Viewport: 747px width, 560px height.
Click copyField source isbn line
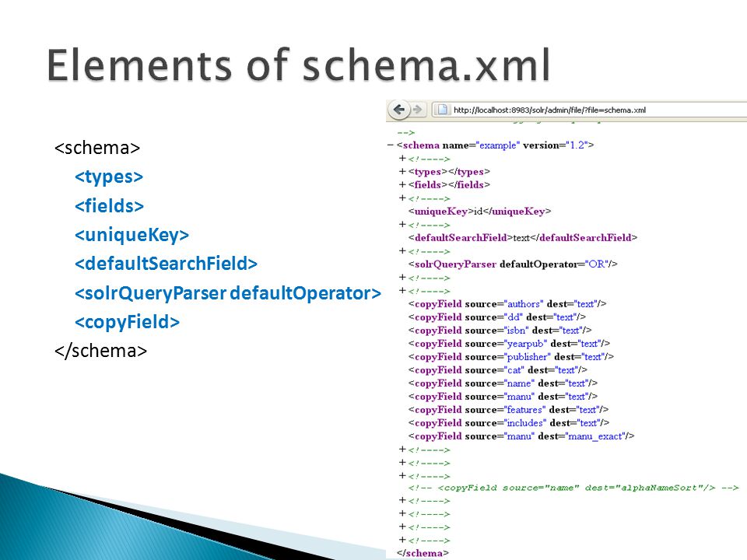[x=500, y=331]
